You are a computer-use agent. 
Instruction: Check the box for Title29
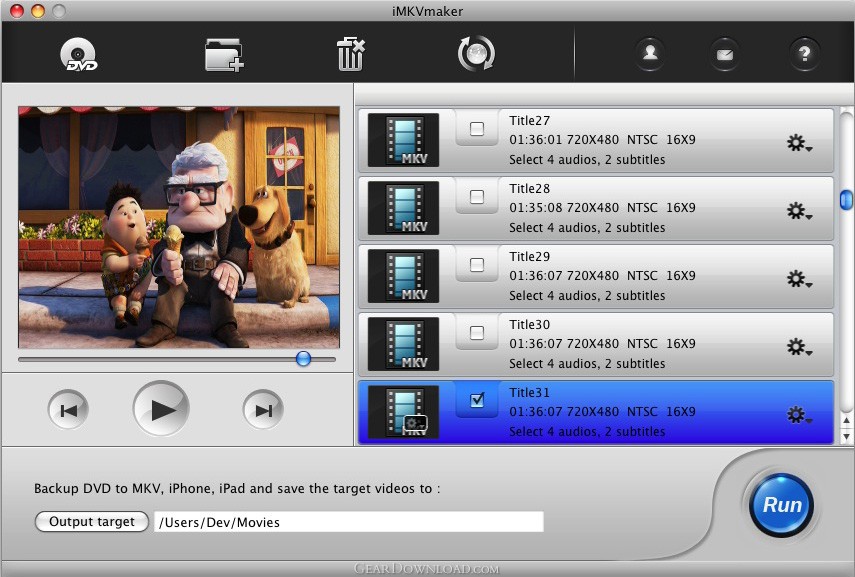point(477,265)
